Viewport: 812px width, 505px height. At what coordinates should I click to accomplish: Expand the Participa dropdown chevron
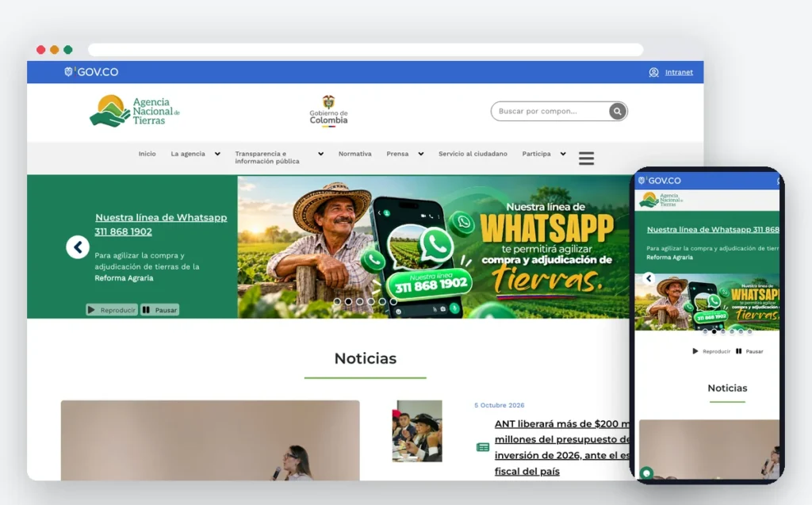(x=563, y=154)
